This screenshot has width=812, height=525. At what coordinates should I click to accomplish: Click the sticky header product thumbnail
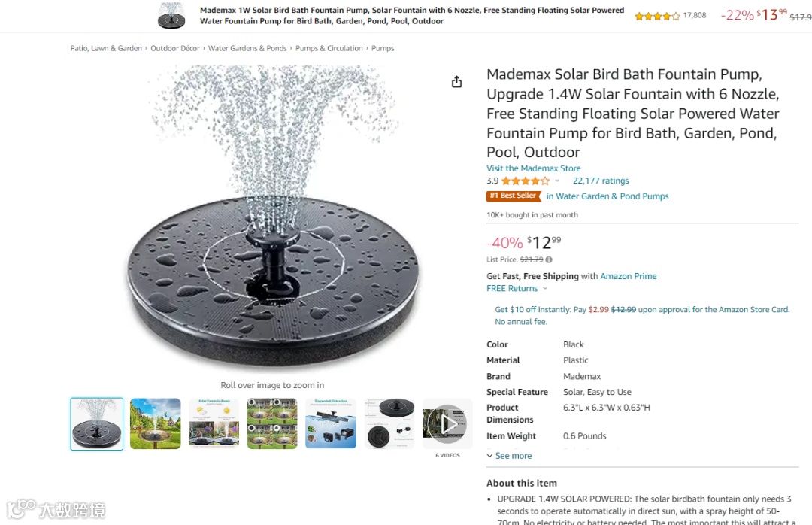[x=171, y=16]
